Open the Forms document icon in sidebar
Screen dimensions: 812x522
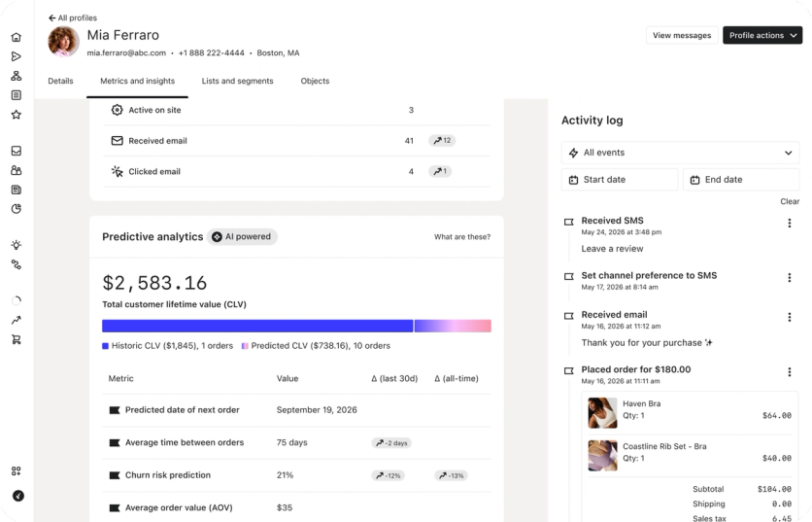[x=17, y=95]
